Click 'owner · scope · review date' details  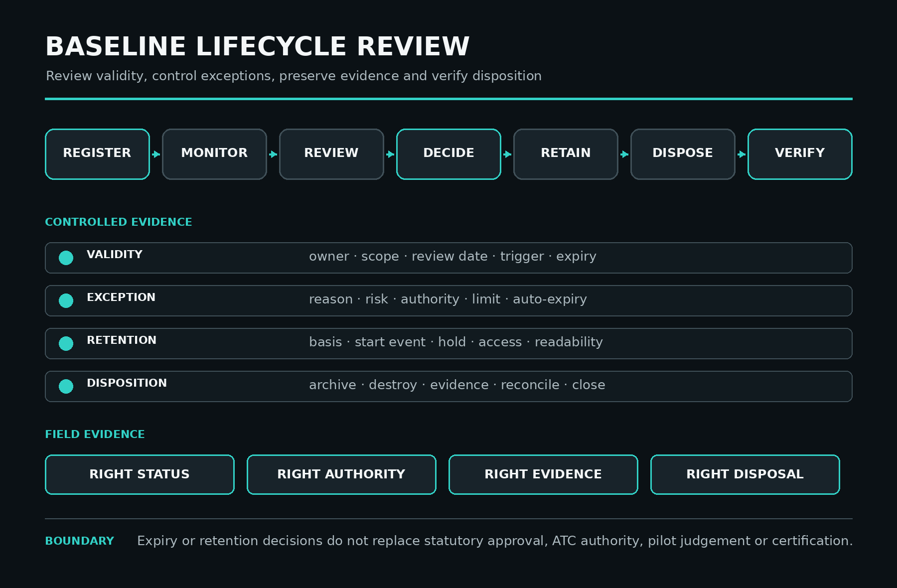coord(452,257)
